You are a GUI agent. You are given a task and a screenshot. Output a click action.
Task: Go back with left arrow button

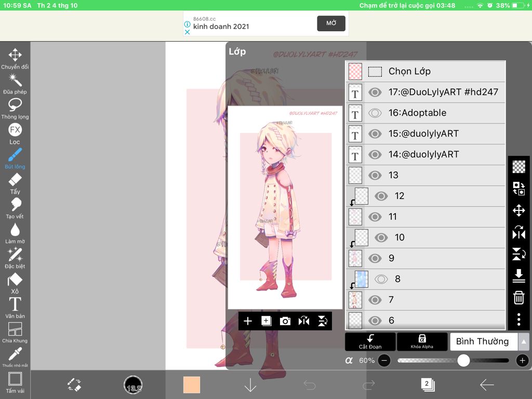coord(487,385)
